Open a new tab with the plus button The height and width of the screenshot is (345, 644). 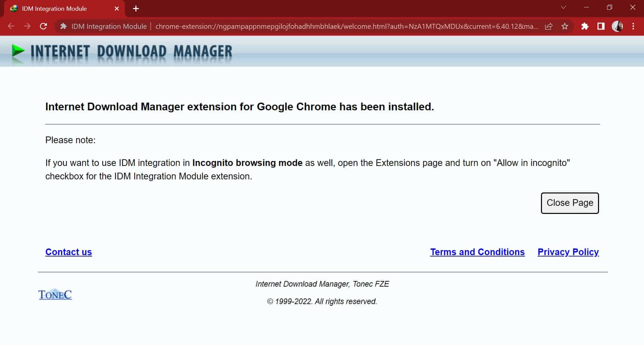coord(136,9)
